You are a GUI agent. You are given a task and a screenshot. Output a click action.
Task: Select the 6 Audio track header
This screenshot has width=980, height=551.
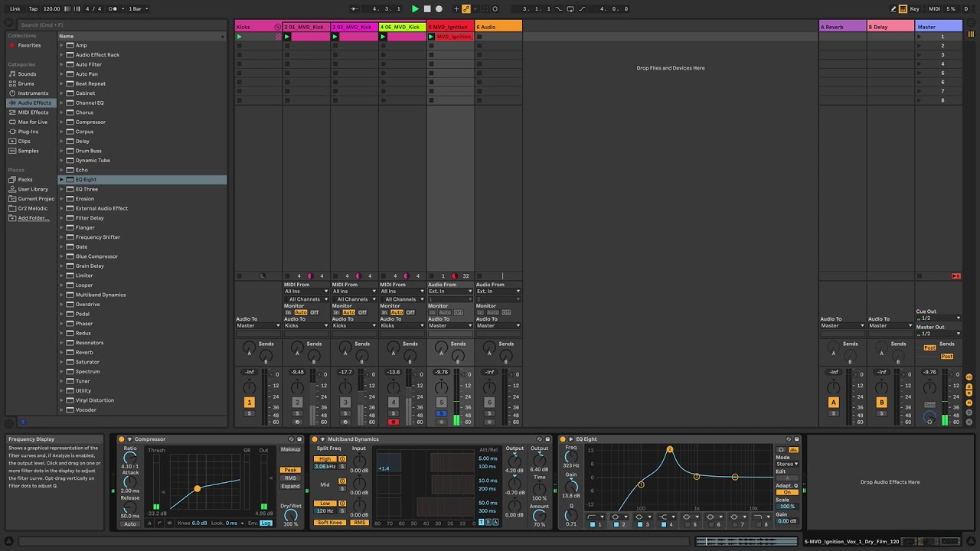pyautogui.click(x=498, y=27)
